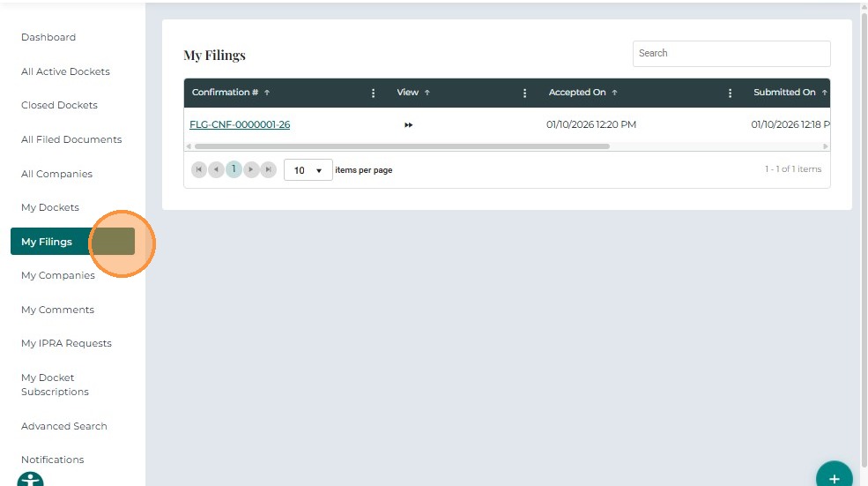
Task: Open the Confirmation # column options menu
Action: (373, 93)
